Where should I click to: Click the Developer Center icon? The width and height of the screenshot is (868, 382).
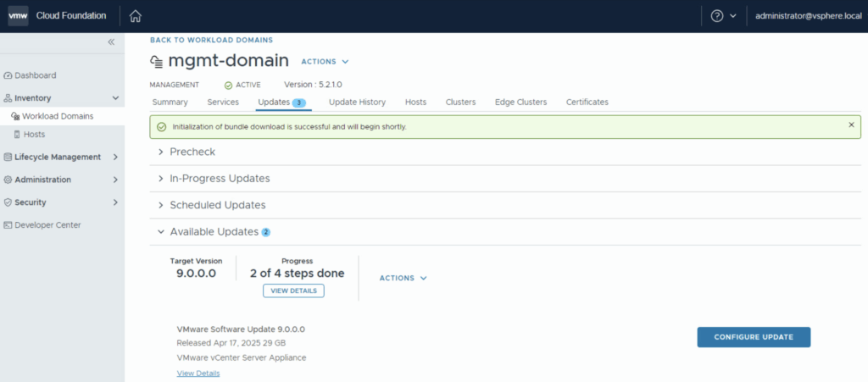pyautogui.click(x=8, y=225)
